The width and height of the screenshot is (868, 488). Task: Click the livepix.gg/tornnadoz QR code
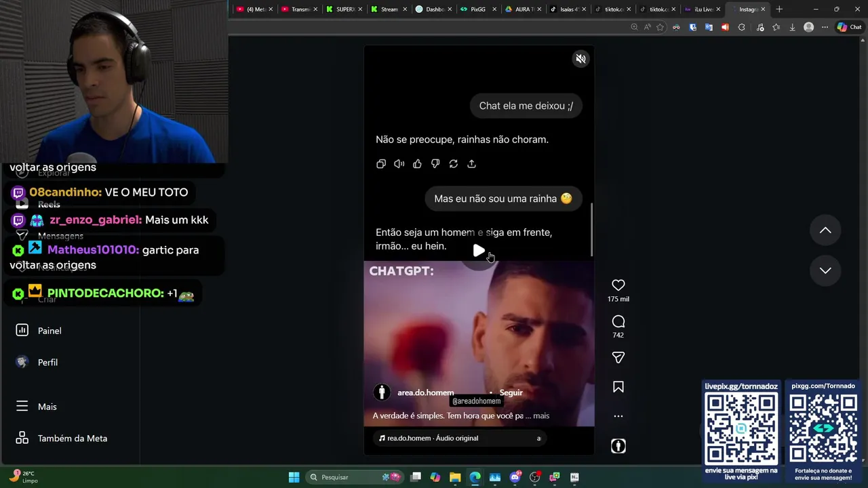741,428
